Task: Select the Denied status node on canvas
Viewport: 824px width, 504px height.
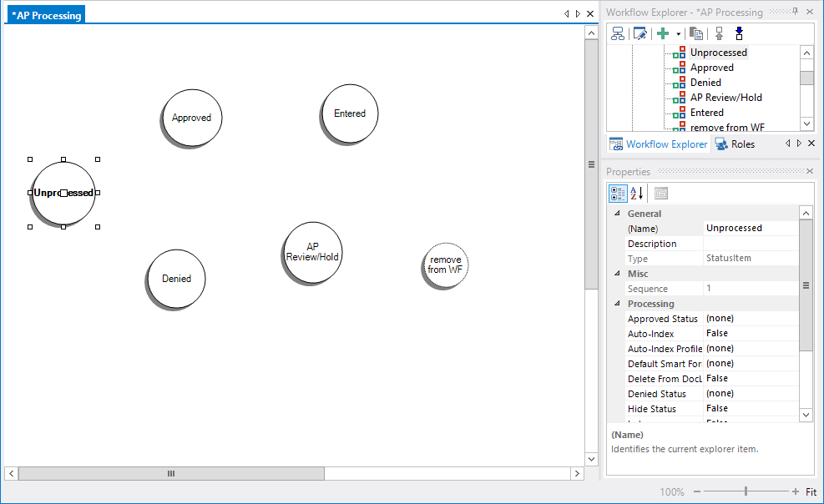Action: pyautogui.click(x=177, y=279)
